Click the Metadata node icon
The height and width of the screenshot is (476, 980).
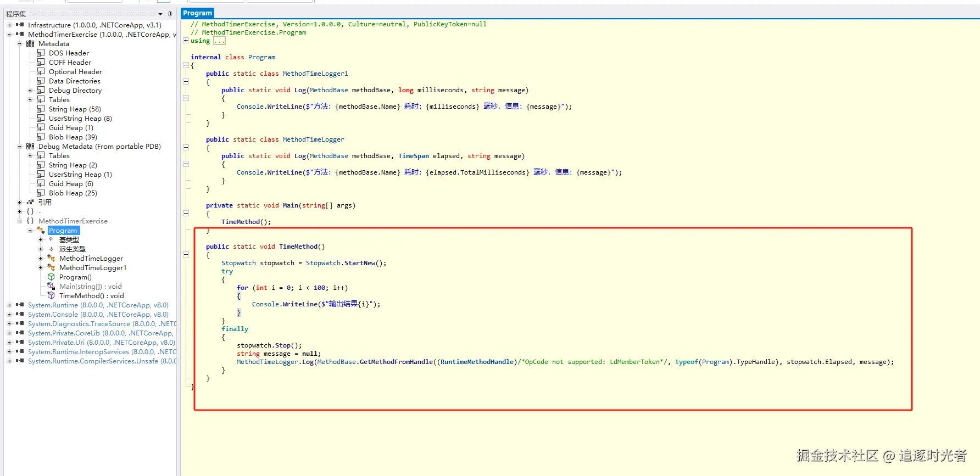coord(30,43)
